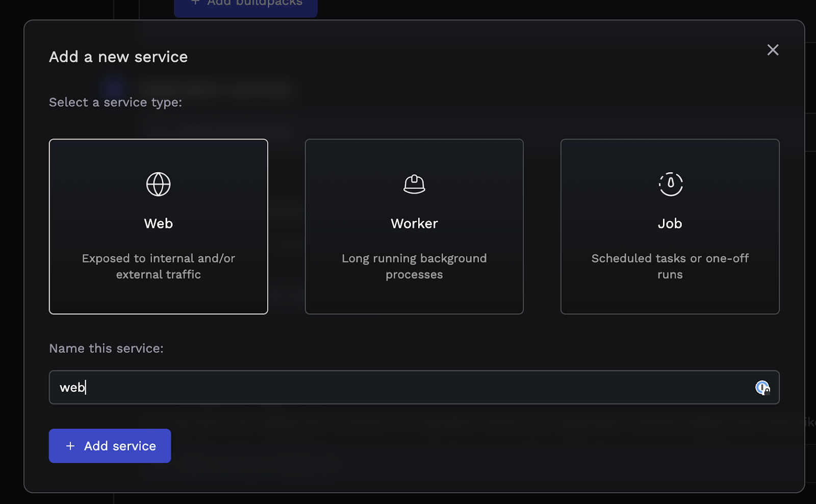Click the "Name this service:" label
This screenshot has height=504, width=816.
pyautogui.click(x=106, y=348)
